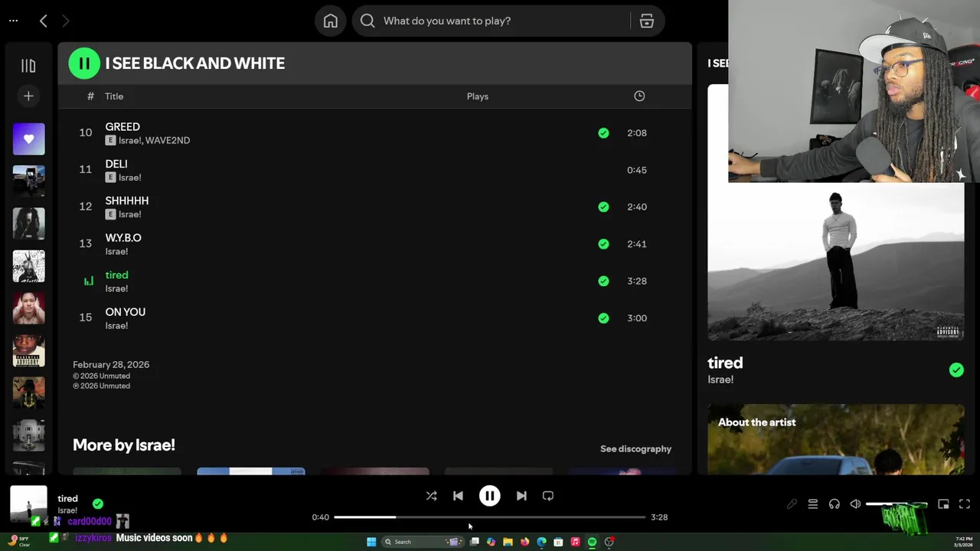980x551 pixels.
Task: Skip to previous track
Action: pos(458,496)
